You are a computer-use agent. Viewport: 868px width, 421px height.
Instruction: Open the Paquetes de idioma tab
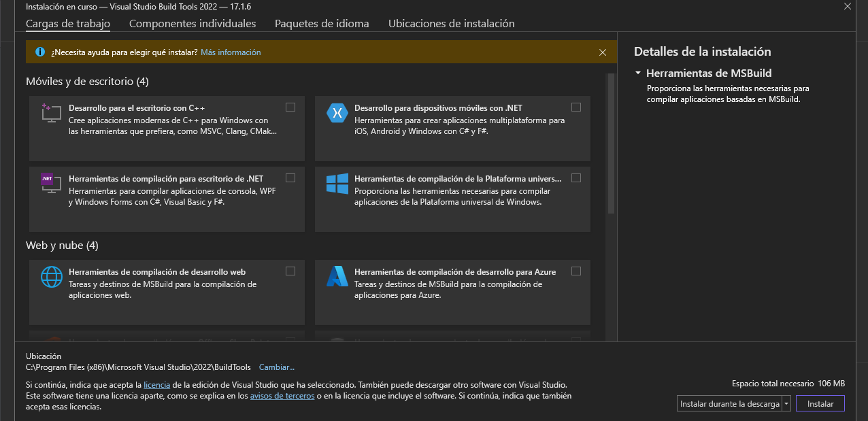click(x=322, y=23)
